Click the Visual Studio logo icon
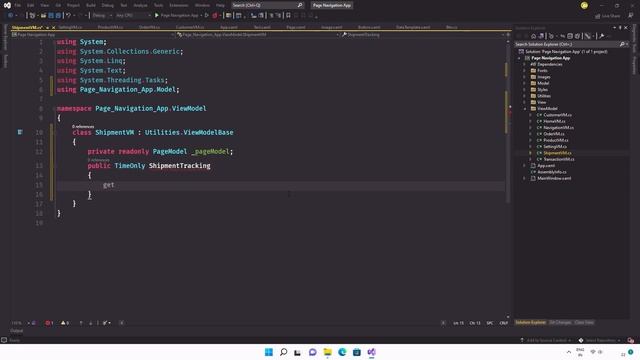Screen dimensions: 640x360 [7, 5]
